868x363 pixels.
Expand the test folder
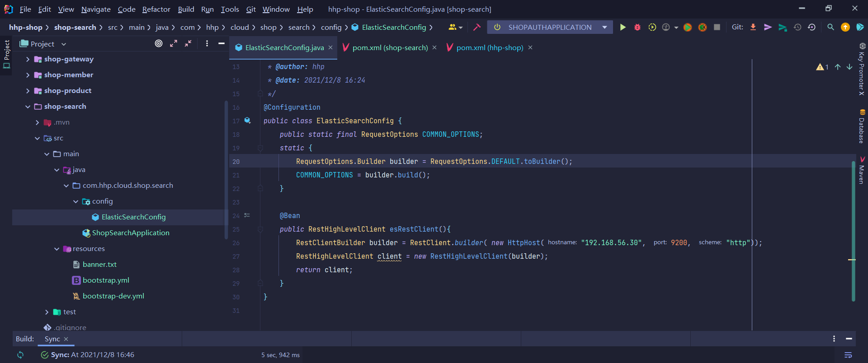pos(47,312)
